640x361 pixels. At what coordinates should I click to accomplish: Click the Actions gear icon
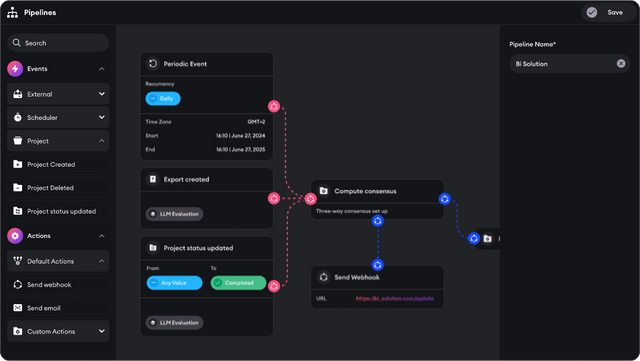15,236
